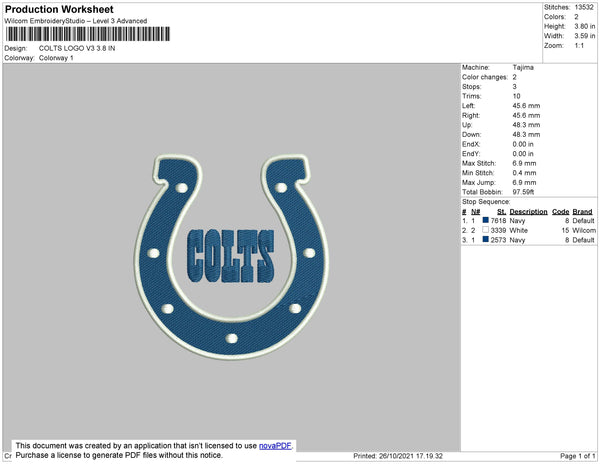Click the trims value 10
Screen dimensions: 600x464
coord(517,96)
